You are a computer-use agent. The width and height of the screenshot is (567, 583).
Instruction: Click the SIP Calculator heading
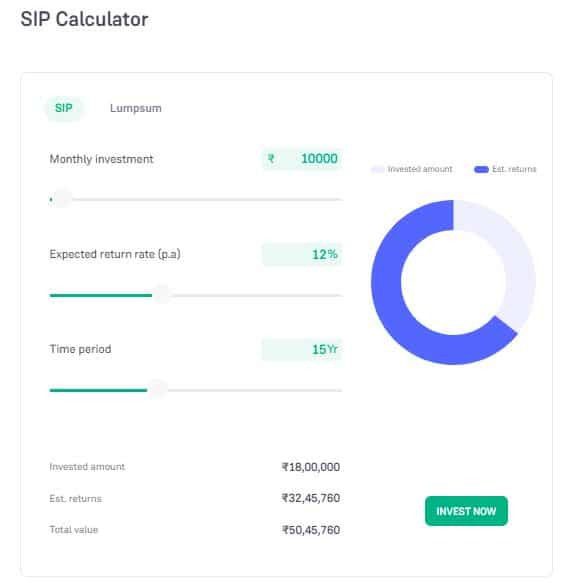pyautogui.click(x=84, y=19)
